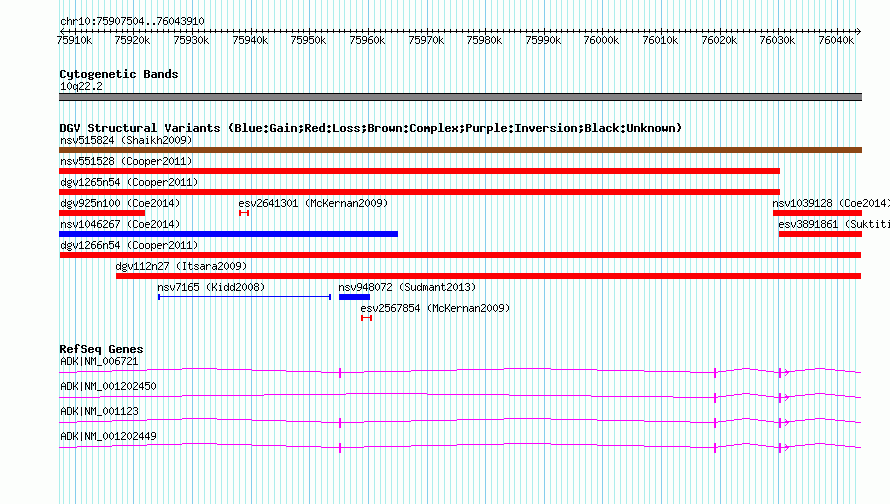Click the nsv7165 (Kidd2008) thin blue span
The width and height of the screenshot is (890, 504).
tap(245, 297)
